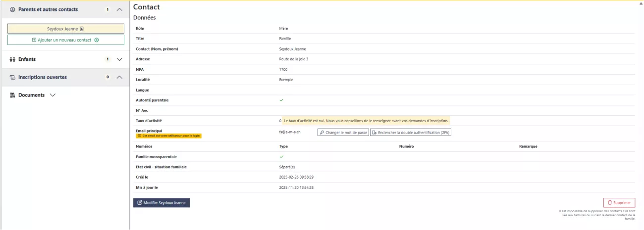The image size is (644, 230).
Task: Open the Inscriptions ouvertes section header
Action: pyautogui.click(x=43, y=77)
